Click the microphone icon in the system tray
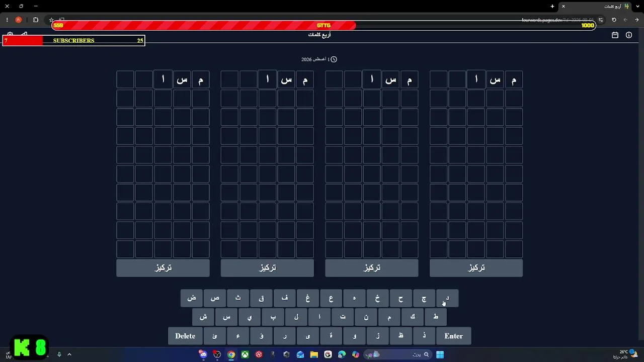The image size is (644, 362). click(59, 354)
